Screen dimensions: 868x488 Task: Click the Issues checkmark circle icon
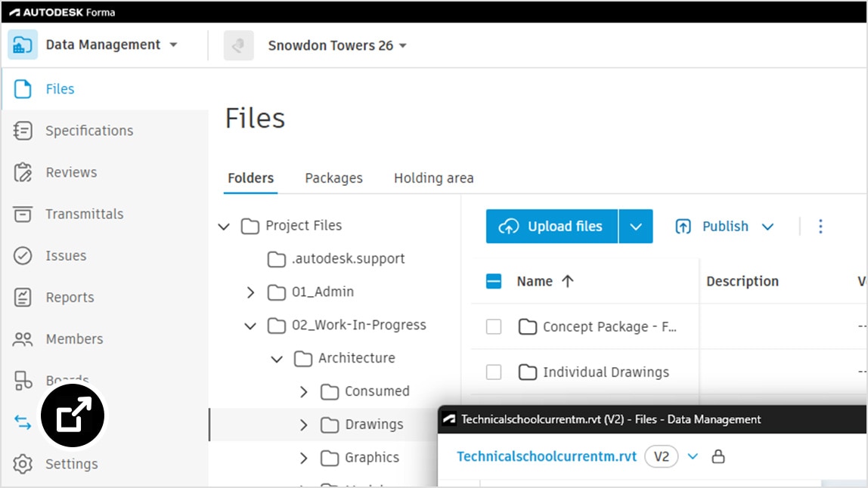coord(23,255)
